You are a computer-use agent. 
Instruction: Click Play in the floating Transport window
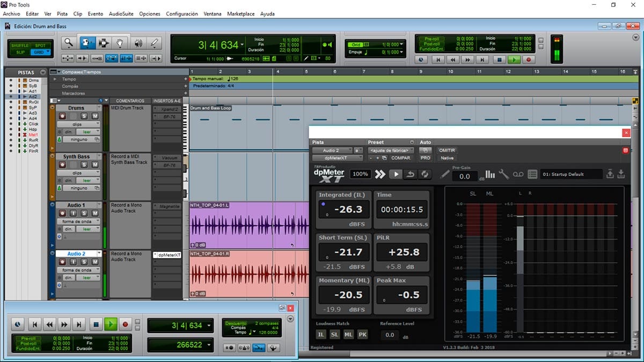tap(111, 324)
